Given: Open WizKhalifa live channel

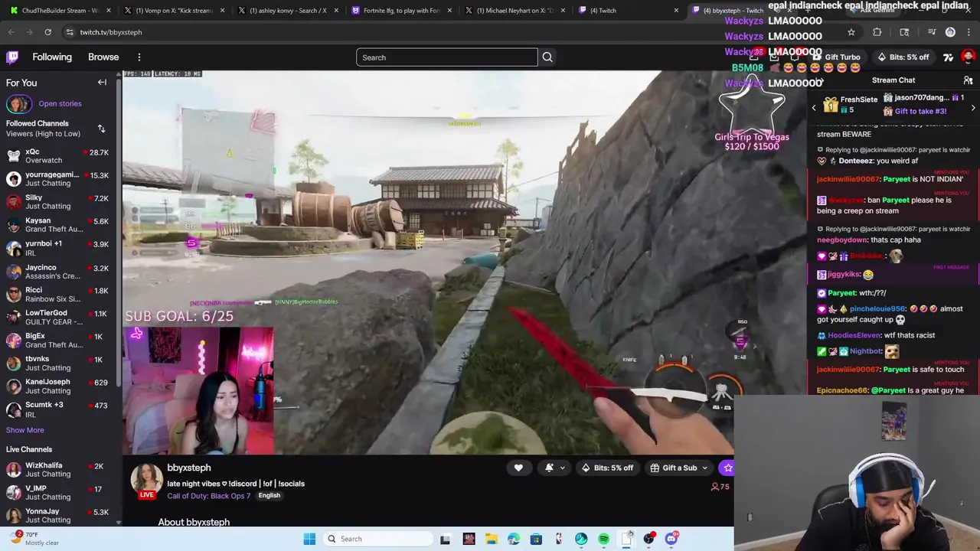Looking at the screenshot, I should 58,470.
